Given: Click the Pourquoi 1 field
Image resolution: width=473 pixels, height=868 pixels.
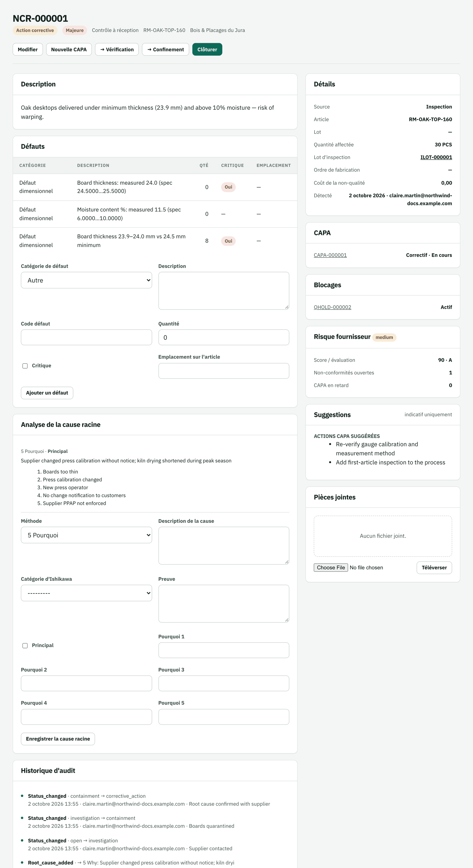Looking at the screenshot, I should tap(224, 650).
